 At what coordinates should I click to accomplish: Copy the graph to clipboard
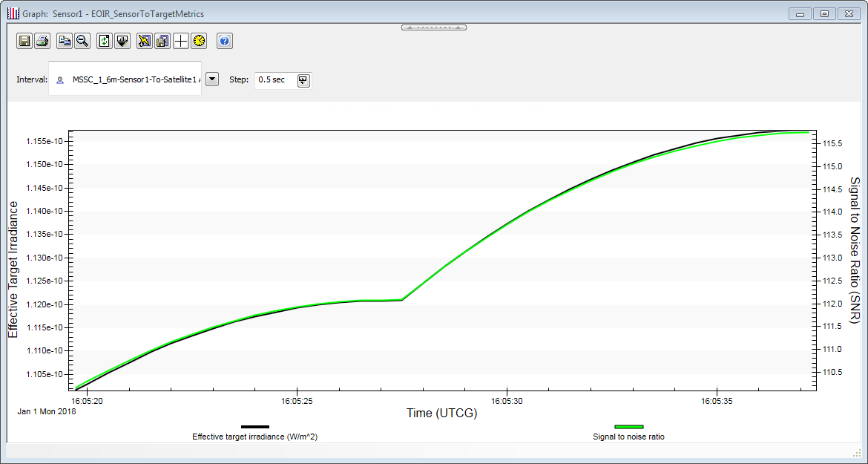coord(65,41)
